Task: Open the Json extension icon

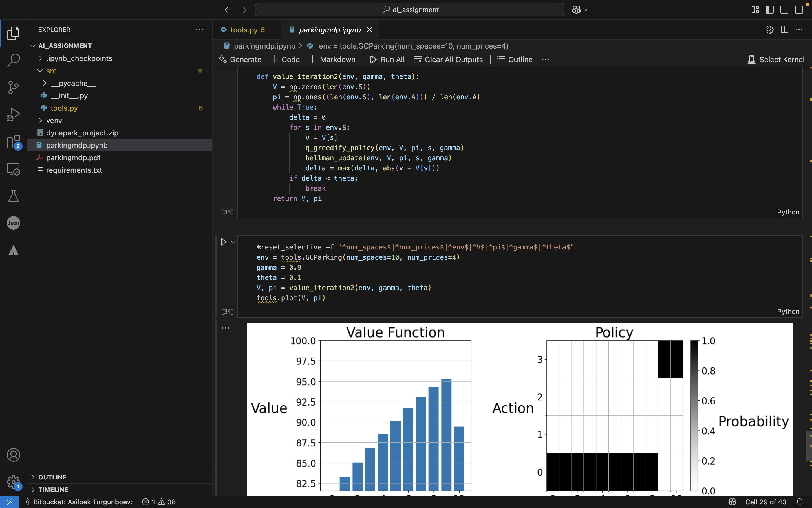Action: coord(14,223)
